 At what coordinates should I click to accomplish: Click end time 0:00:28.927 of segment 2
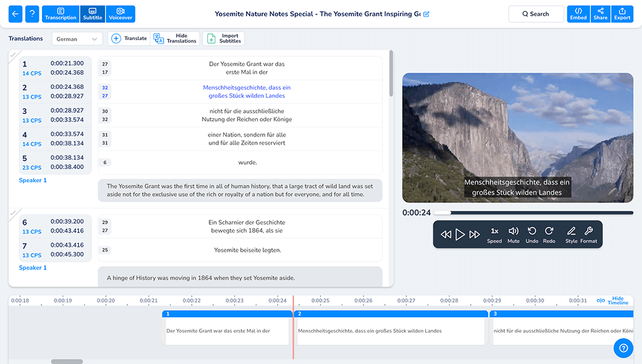[x=67, y=96]
